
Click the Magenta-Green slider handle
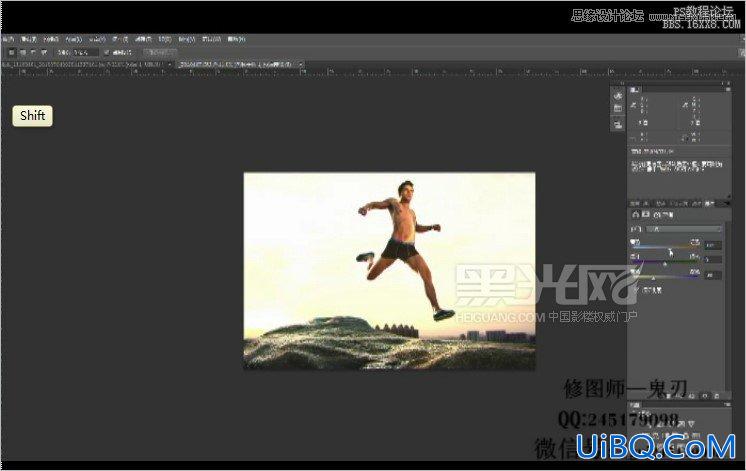click(x=665, y=264)
